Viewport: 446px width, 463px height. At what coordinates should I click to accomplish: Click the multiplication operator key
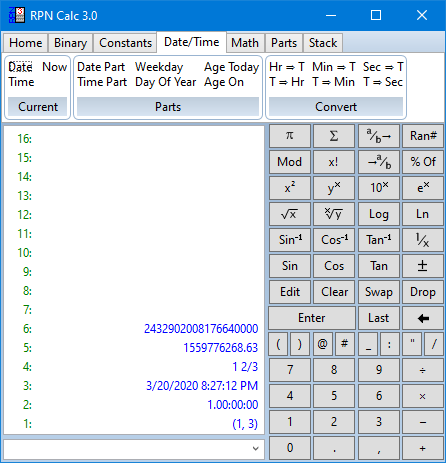[x=423, y=396]
